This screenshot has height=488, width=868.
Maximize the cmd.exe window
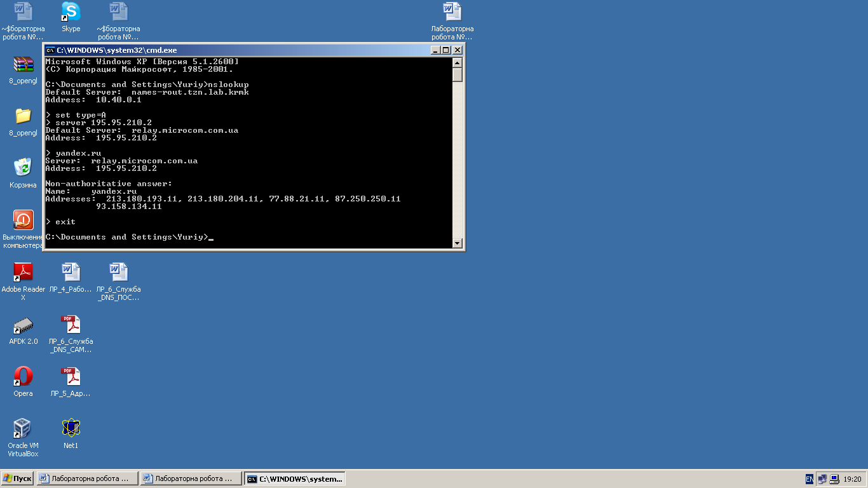coord(446,50)
